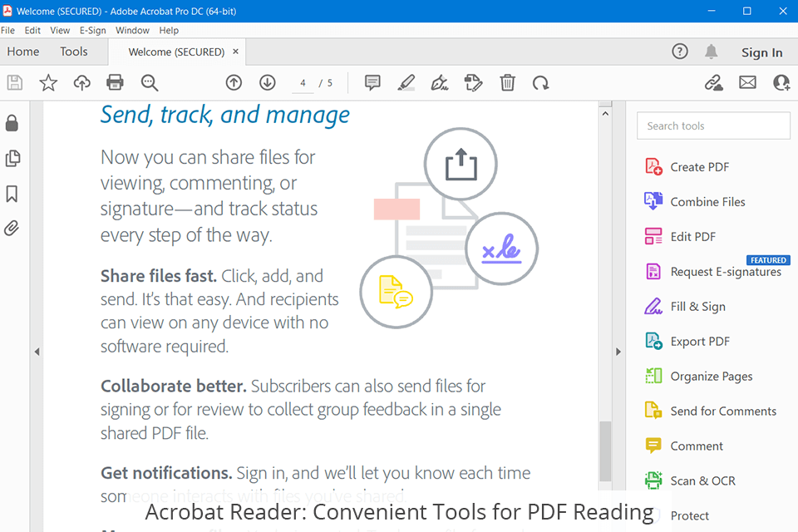Open the Edit menu
The image size is (798, 532).
click(32, 30)
